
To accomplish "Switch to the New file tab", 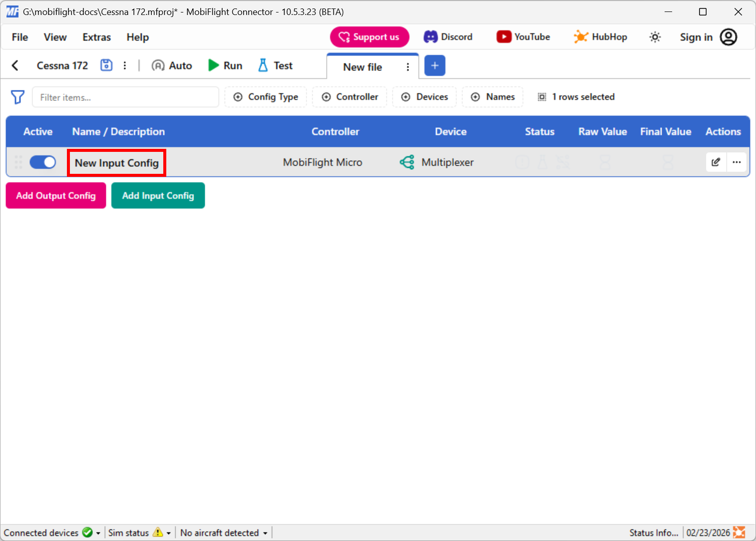I will [x=363, y=66].
